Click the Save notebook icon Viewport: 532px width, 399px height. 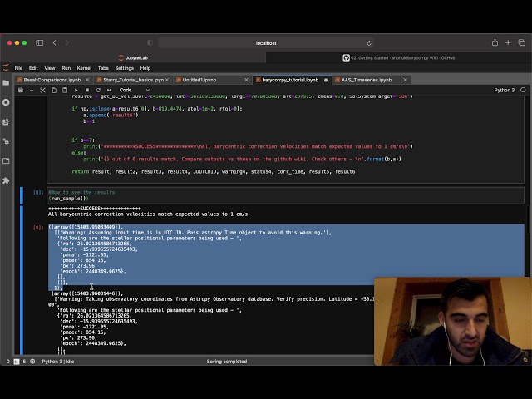click(x=21, y=90)
